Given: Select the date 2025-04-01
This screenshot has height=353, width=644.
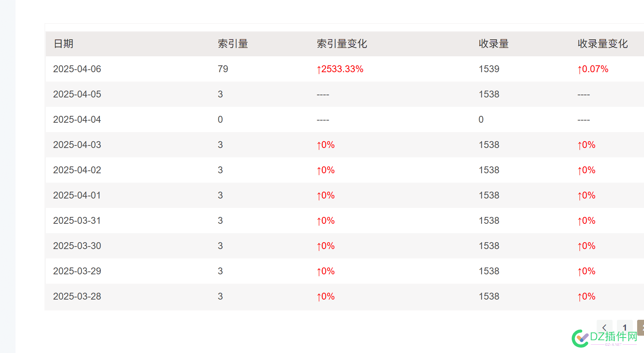Looking at the screenshot, I should pos(77,195).
